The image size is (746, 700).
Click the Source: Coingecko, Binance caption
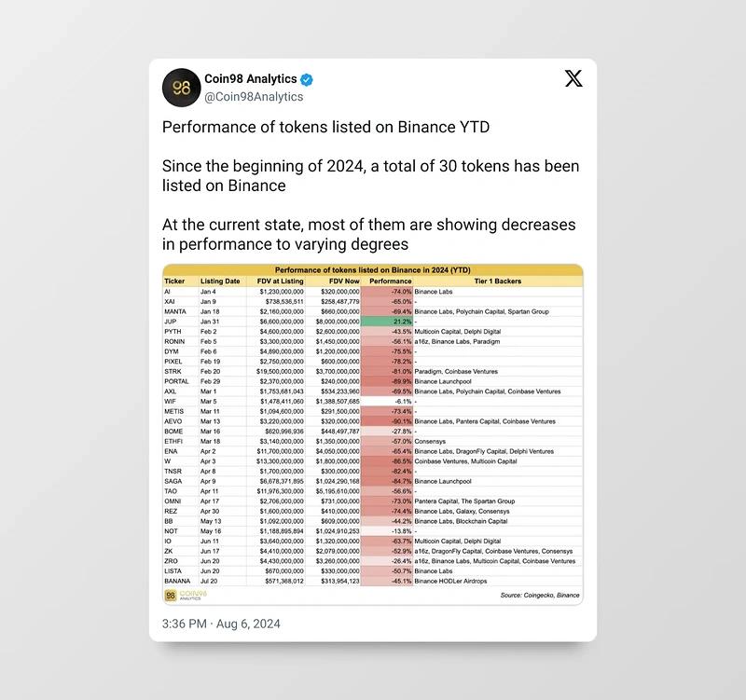point(539,595)
